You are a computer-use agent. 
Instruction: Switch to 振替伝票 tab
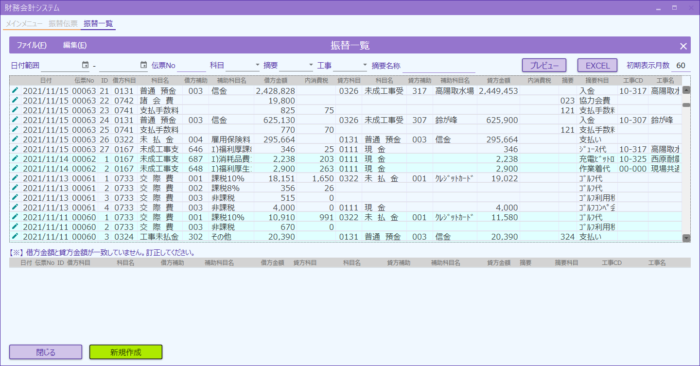(x=63, y=24)
